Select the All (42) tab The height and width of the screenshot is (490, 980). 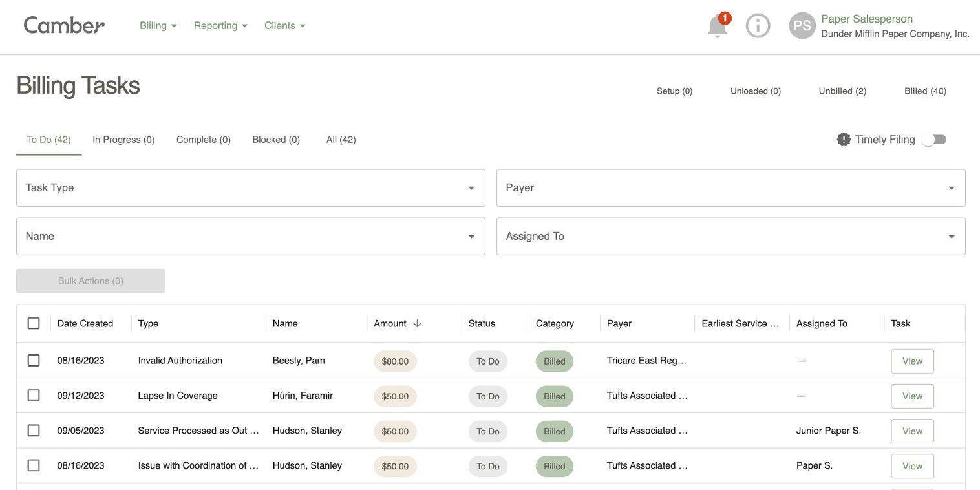click(341, 140)
